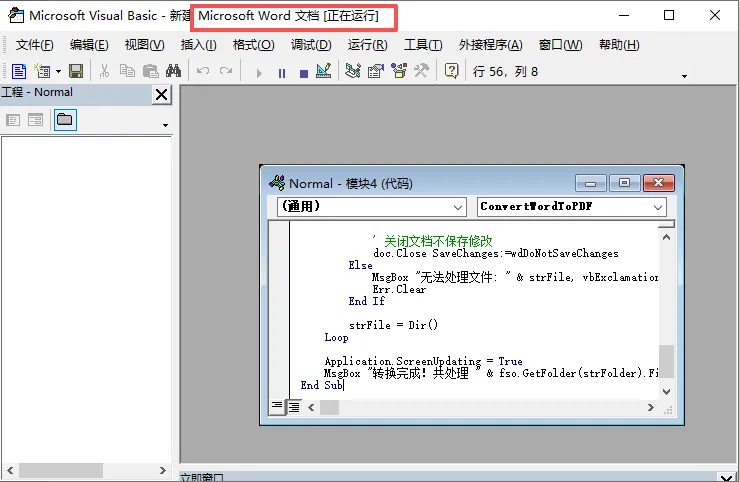Run the macro with the play icon
Screen dimensions: 740x482
[259, 73]
